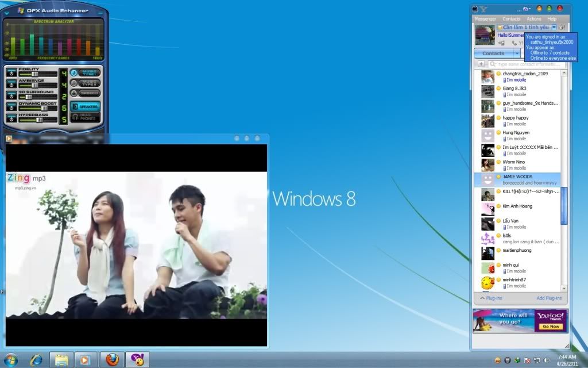This screenshot has height=368, width=588.
Task: Click the contact list scroll down arrow
Action: 564,288
